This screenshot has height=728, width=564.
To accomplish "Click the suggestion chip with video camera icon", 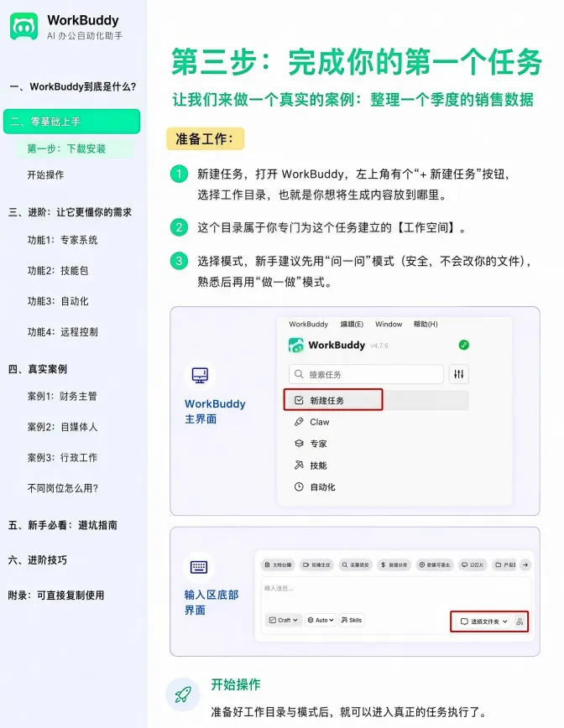I will tap(316, 565).
